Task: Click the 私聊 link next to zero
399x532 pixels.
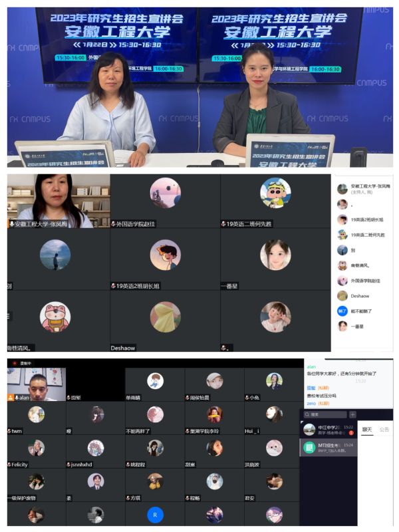Action: pyautogui.click(x=323, y=404)
